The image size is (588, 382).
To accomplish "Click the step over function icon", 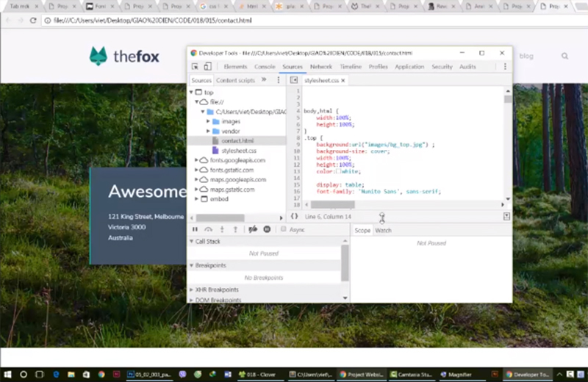I will pyautogui.click(x=209, y=229).
